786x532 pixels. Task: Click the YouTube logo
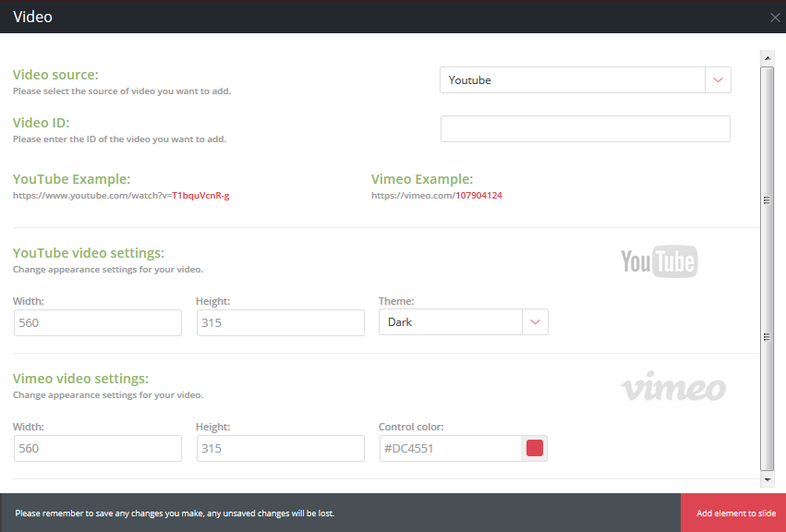pyautogui.click(x=659, y=262)
